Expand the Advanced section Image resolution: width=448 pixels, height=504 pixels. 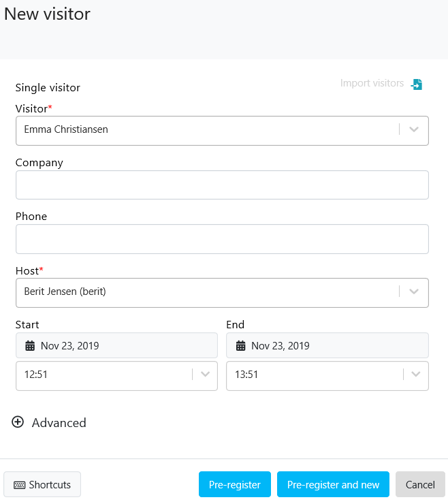[x=59, y=423]
